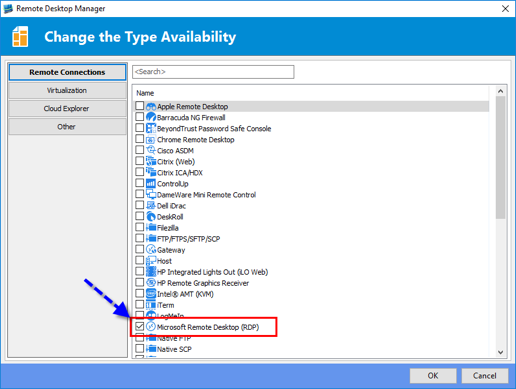Enable the Apple Remote Desktop checkbox
Viewport: 516px width, 389px height.
tap(140, 106)
